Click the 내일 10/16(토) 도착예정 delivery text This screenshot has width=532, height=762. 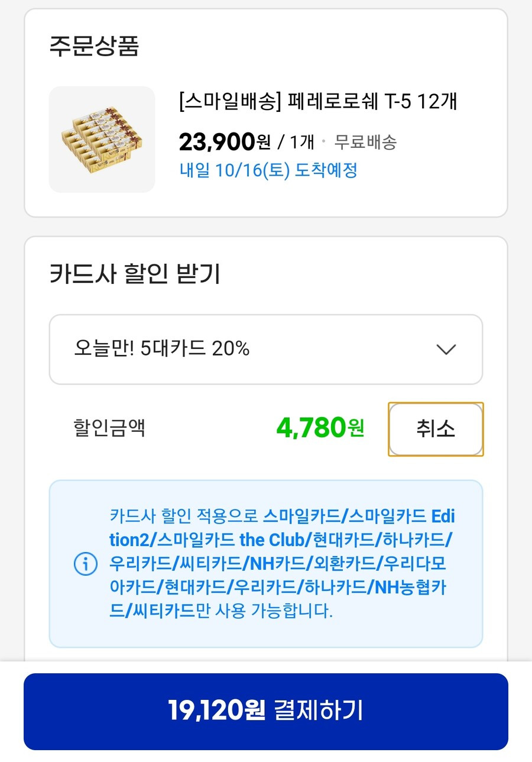(268, 170)
